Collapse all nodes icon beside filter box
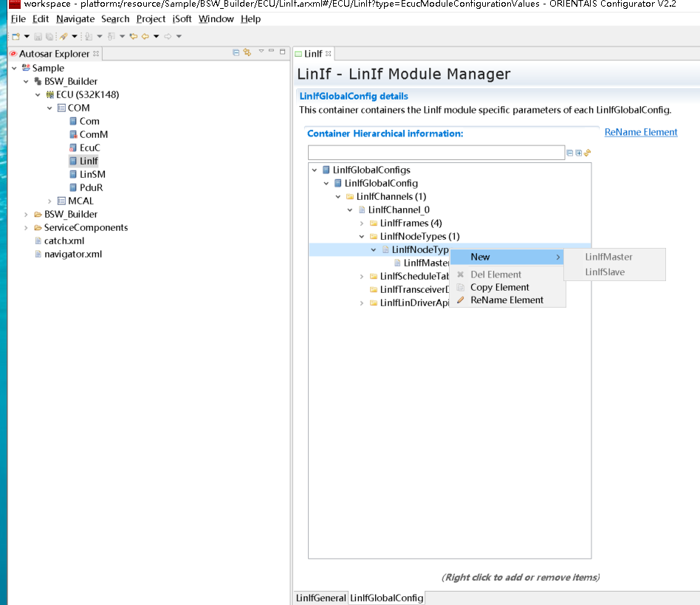Viewport: 700px width, 605px height. click(x=570, y=153)
